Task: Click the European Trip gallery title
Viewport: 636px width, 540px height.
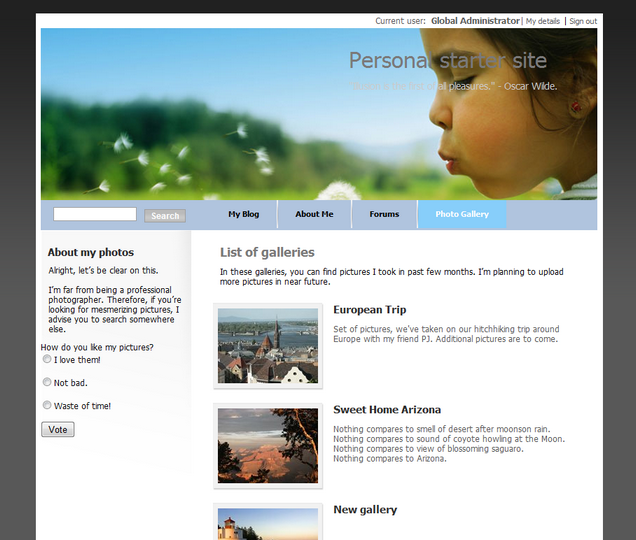Action: 370,310
